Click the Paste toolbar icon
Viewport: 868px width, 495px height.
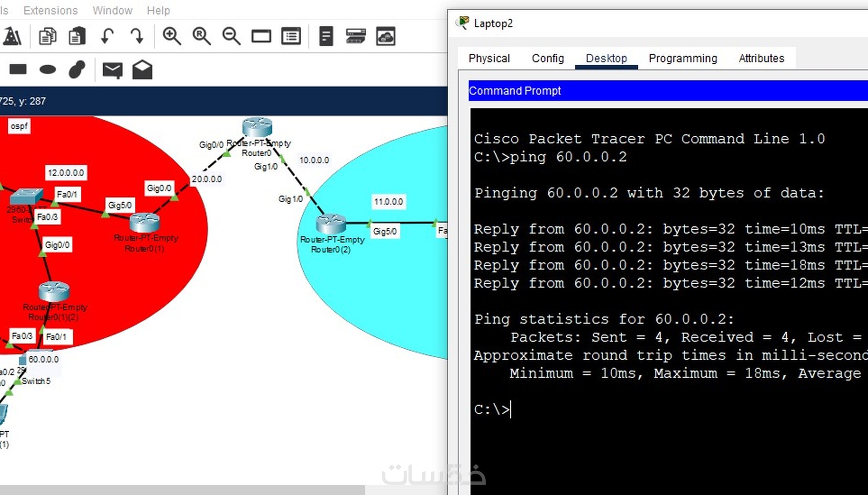point(77,36)
